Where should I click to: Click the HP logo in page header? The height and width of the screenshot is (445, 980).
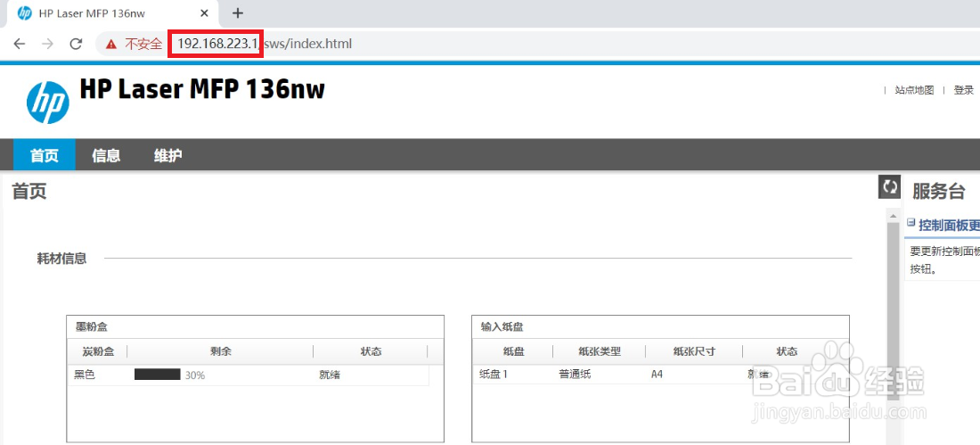coord(47,103)
